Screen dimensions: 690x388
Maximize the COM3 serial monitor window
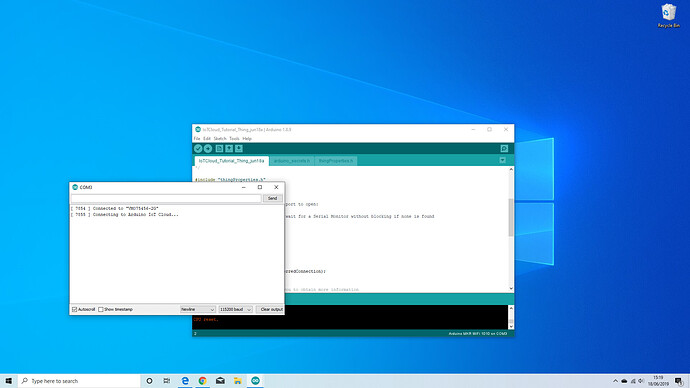click(x=260, y=187)
